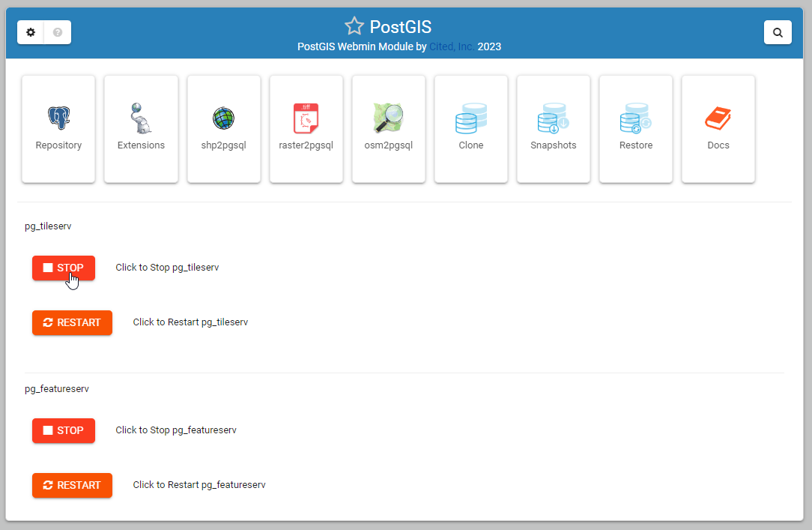This screenshot has height=530, width=812.
Task: Open the Repository tool
Action: click(58, 127)
